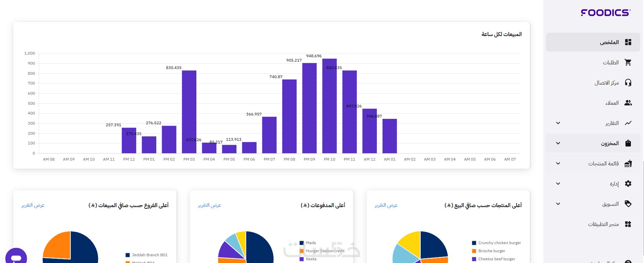Expand the التقارير menu chevron
This screenshot has height=263, width=644.
click(558, 123)
